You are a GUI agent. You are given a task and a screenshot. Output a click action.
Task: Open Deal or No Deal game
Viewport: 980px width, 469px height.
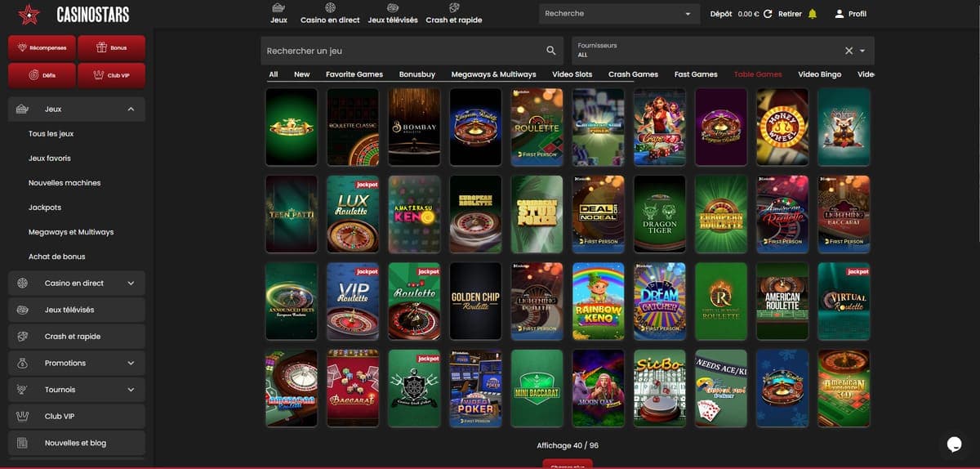tap(599, 214)
